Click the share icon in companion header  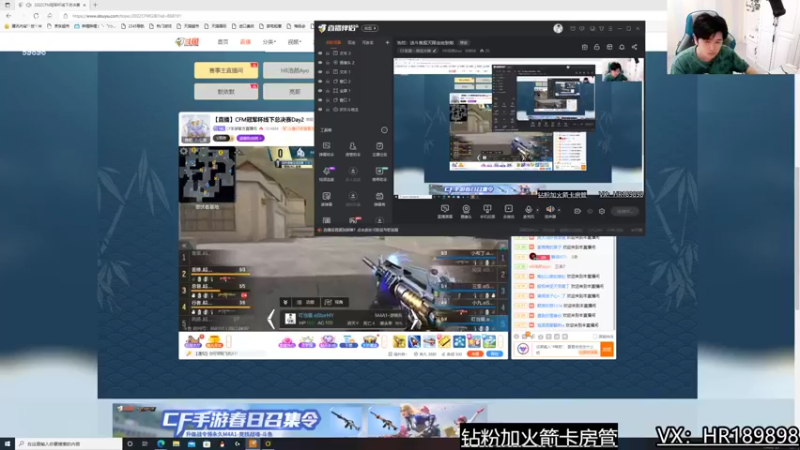click(x=634, y=47)
